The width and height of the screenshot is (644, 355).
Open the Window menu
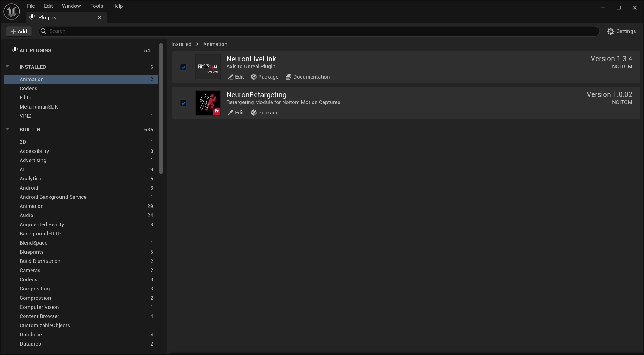tap(71, 6)
